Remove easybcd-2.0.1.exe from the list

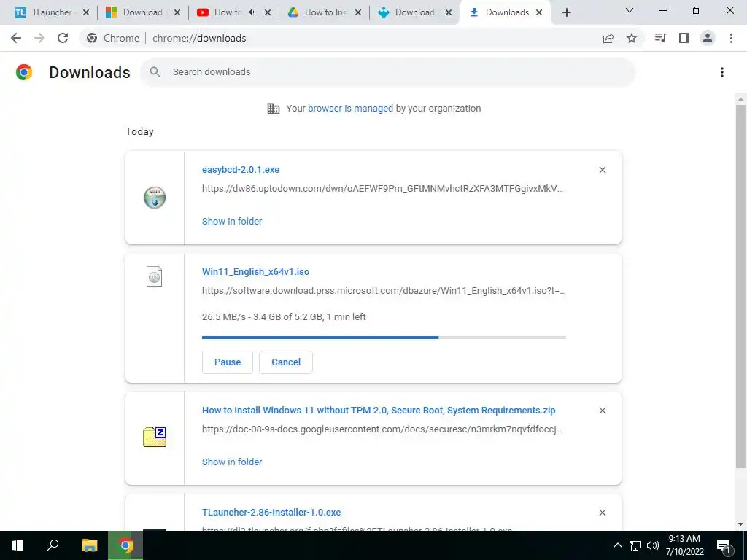click(x=603, y=170)
